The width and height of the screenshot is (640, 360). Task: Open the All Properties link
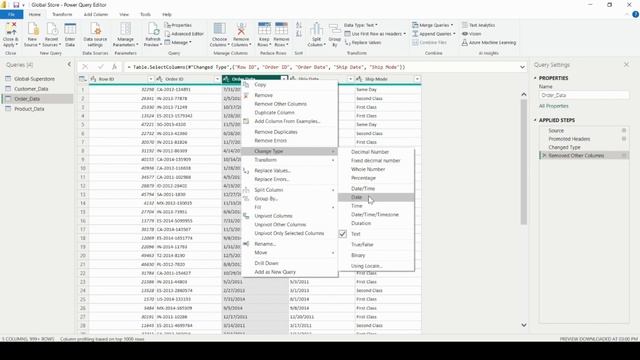coord(553,106)
